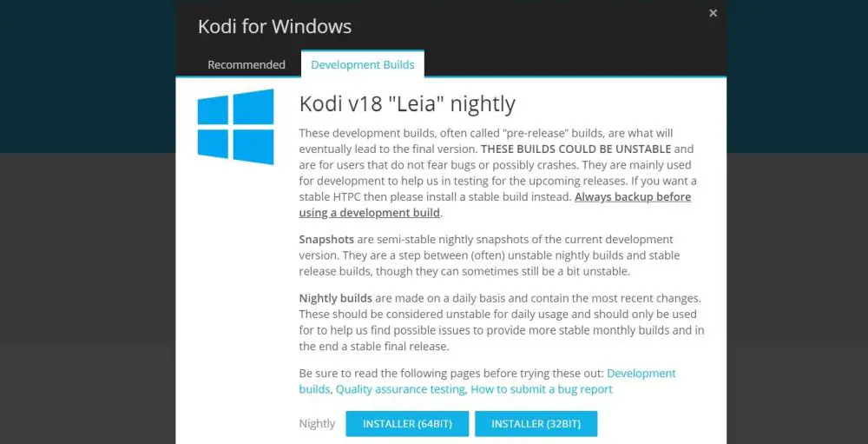Click the Kodi v18 "Leia" nightly heading

pos(407,104)
